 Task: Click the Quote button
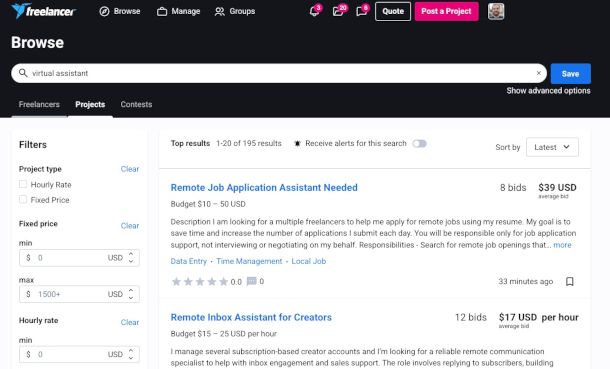pos(393,11)
